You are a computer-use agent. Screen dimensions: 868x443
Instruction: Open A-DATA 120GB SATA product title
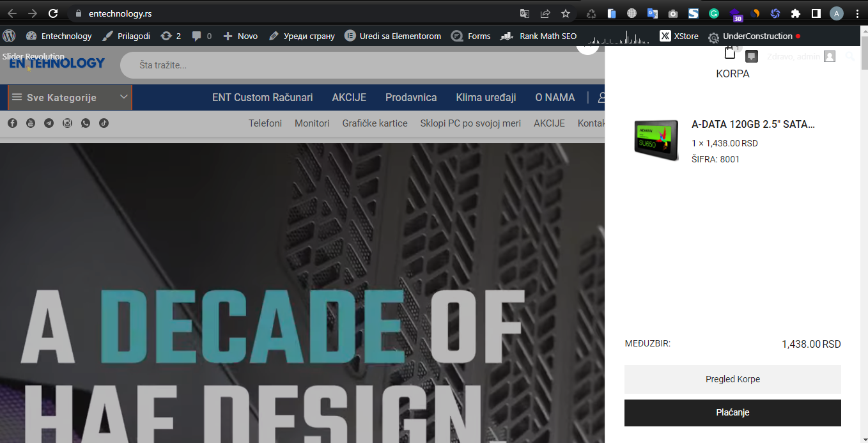[753, 124]
